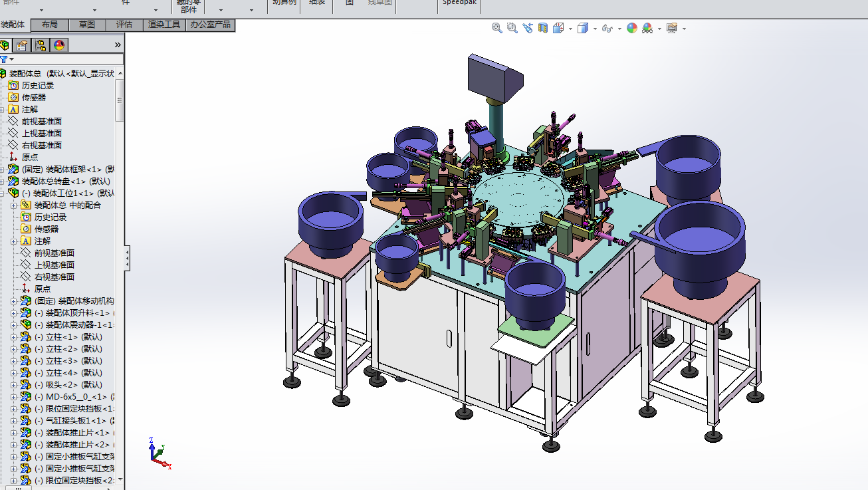868x490 pixels.
Task: Switch to the PropertyManager panel icon
Action: pos(23,45)
